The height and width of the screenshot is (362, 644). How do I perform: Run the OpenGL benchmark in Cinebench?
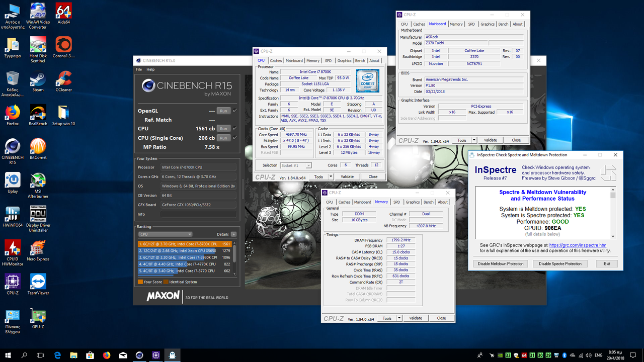click(224, 111)
